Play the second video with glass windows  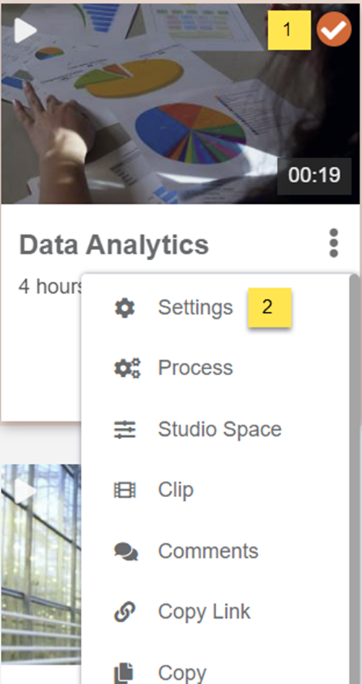[25, 489]
